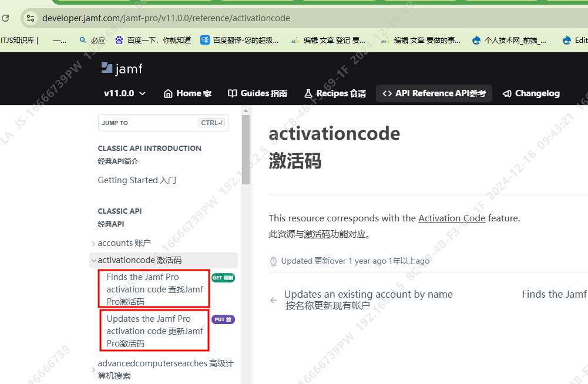The width and height of the screenshot is (588, 384).
Task: Go to next page Finds the Jamf
Action: pyautogui.click(x=555, y=294)
